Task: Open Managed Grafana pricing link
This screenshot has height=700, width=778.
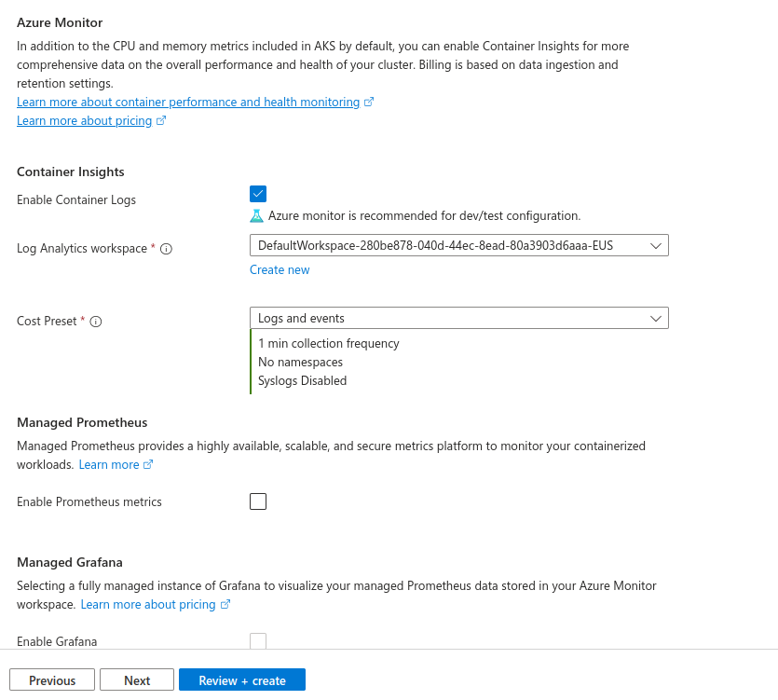Action: point(148,605)
